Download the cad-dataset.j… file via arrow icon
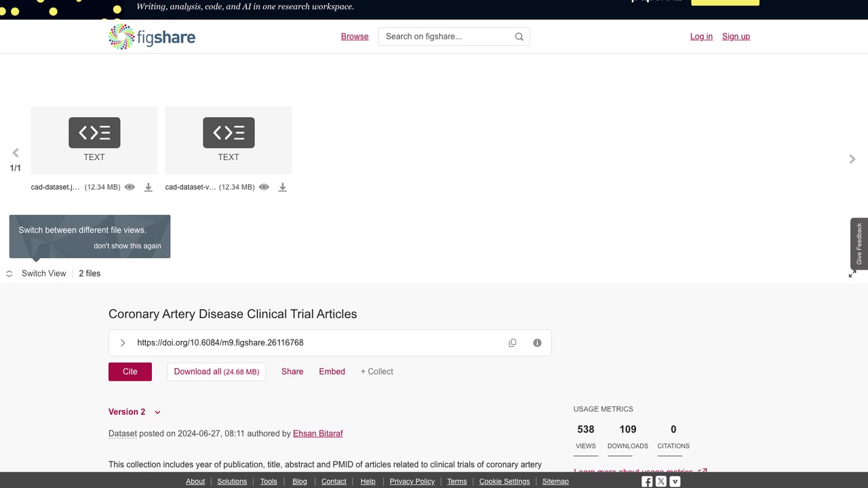This screenshot has height=488, width=868. pos(148,187)
